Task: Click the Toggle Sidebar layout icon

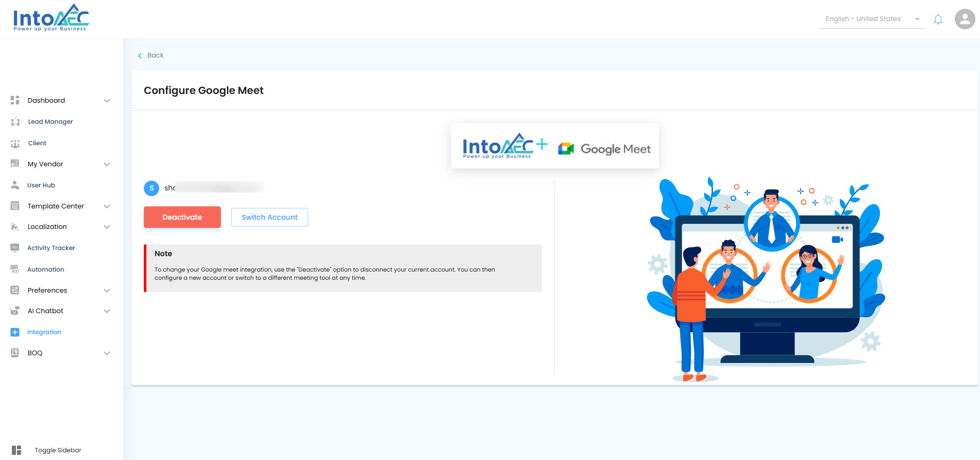Action: coord(16,450)
